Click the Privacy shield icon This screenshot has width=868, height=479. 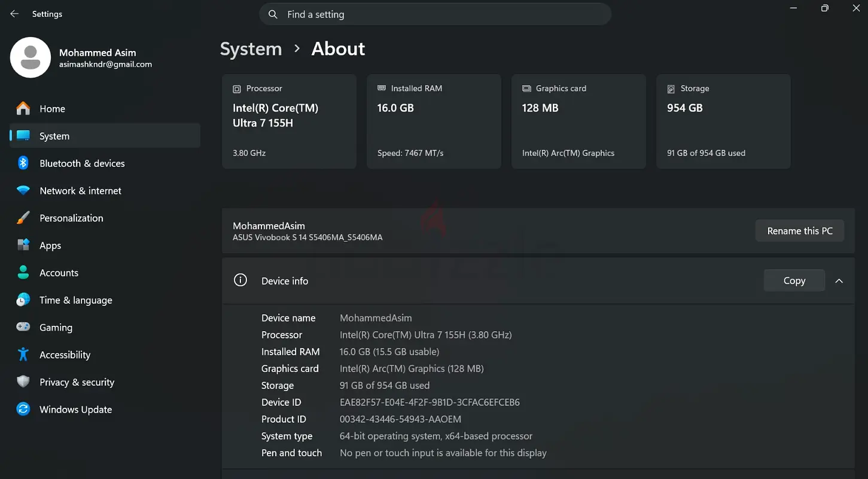point(23,382)
